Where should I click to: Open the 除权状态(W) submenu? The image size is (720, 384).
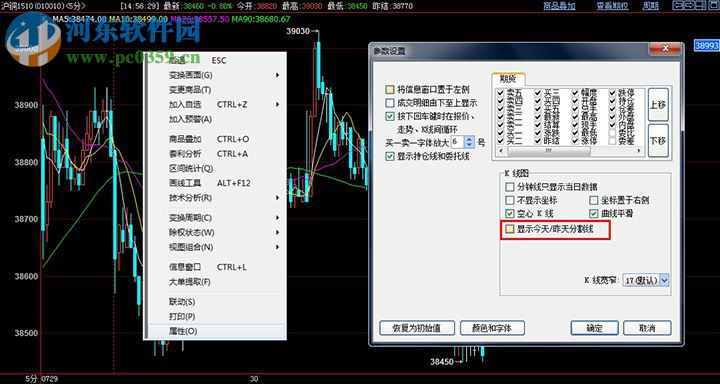[278, 232]
